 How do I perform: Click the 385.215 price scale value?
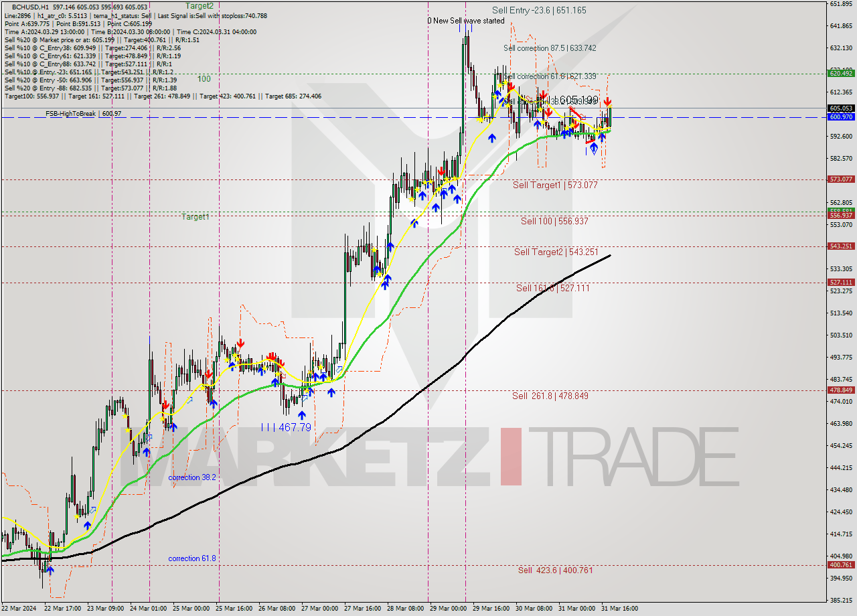click(x=841, y=600)
